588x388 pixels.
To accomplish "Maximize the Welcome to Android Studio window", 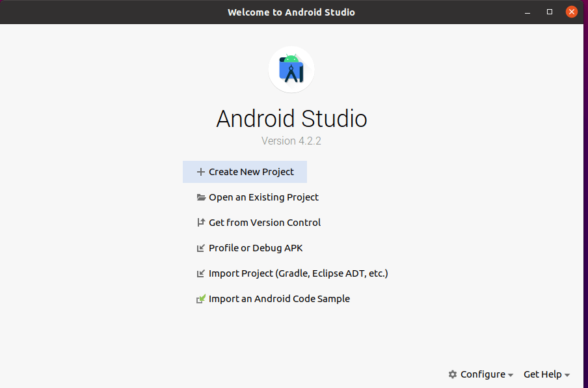I will pos(550,12).
